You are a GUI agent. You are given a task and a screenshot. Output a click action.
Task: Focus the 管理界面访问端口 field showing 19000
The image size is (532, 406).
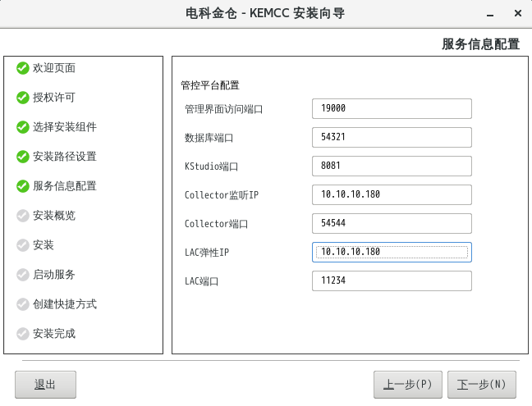392,109
